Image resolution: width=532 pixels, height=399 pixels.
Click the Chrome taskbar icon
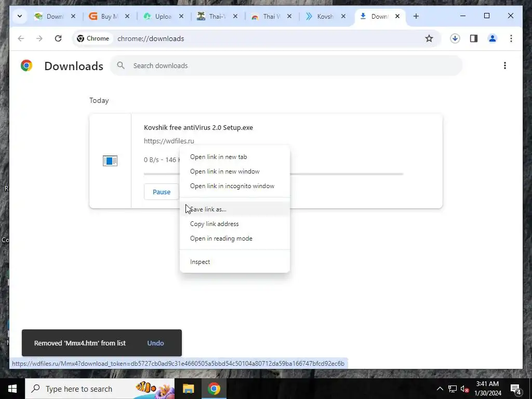214,389
